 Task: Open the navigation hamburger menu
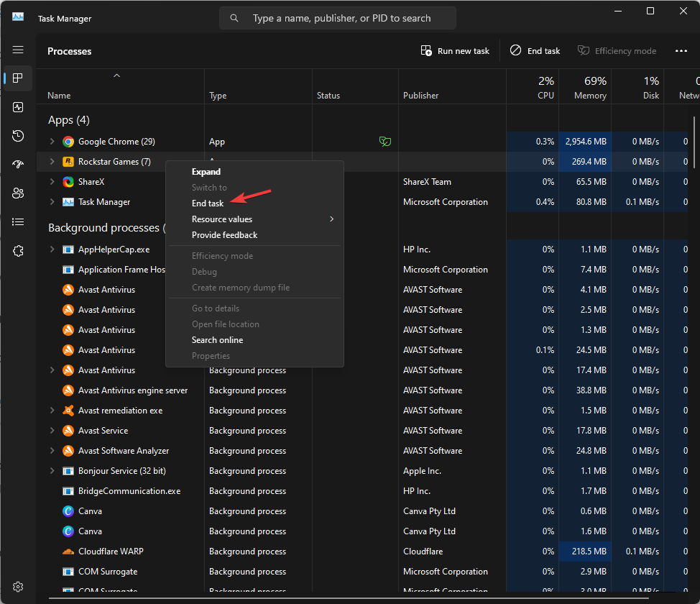tap(18, 50)
